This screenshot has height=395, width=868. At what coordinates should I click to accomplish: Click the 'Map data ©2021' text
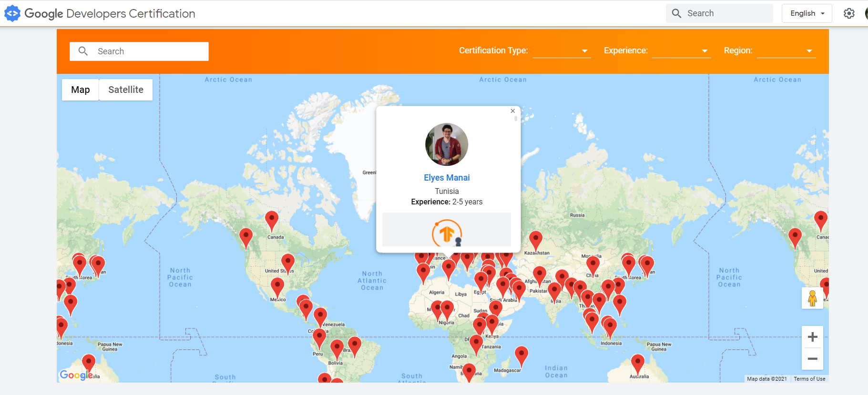[x=767, y=379]
